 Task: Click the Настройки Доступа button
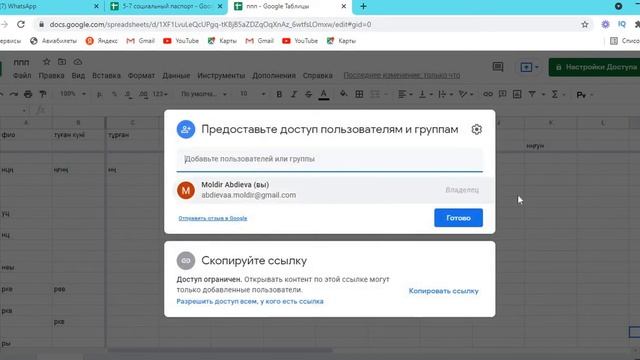click(595, 67)
